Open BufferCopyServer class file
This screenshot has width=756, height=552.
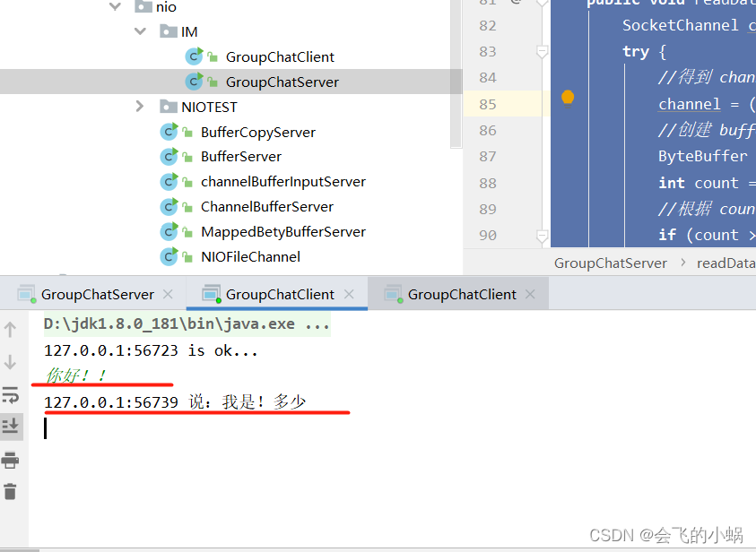tap(258, 132)
